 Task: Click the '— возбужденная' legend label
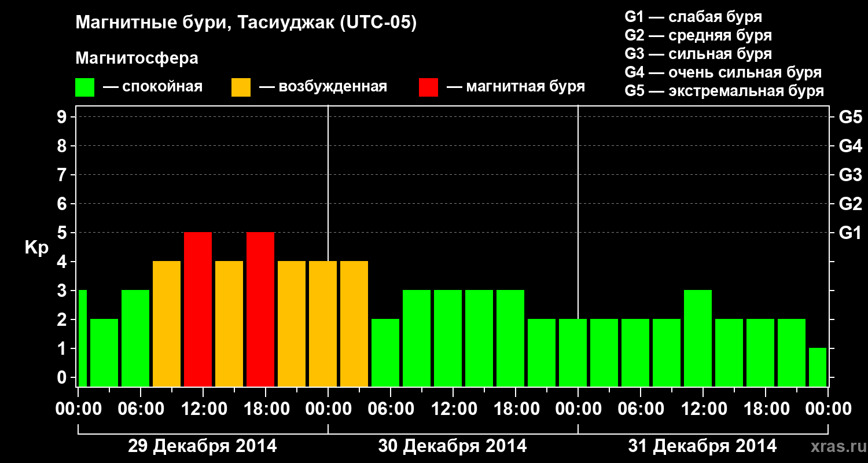click(x=323, y=87)
